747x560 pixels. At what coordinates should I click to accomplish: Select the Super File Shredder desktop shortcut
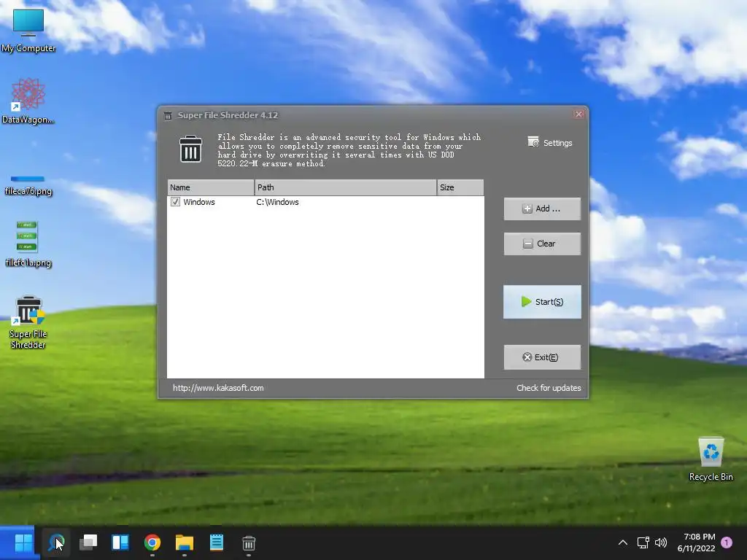28,322
